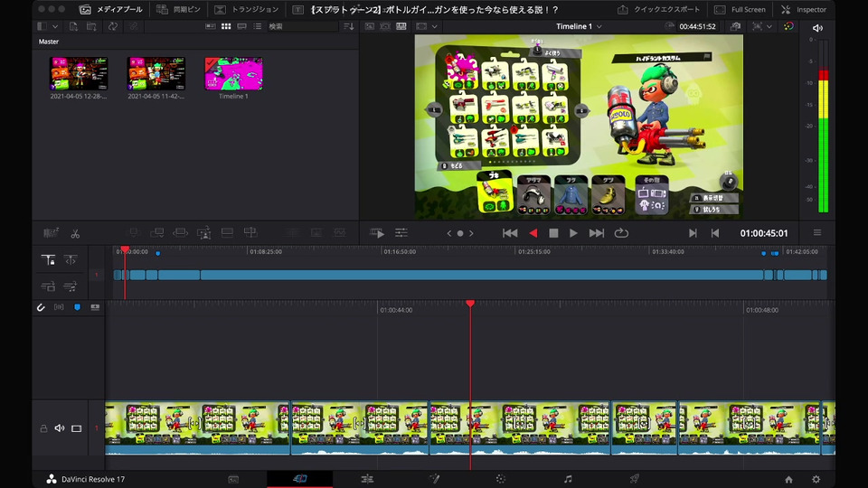The width and height of the screenshot is (868, 488).
Task: Switch to the Fairlight audio page
Action: pyautogui.click(x=568, y=479)
